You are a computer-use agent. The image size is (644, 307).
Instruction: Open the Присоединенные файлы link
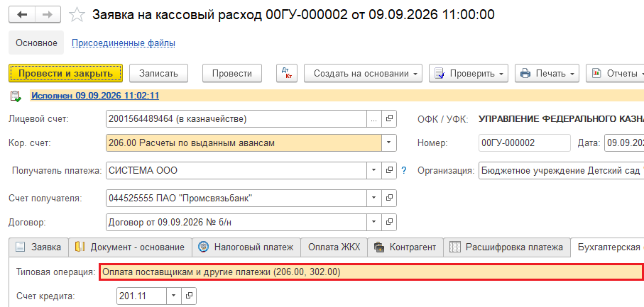coord(124,43)
